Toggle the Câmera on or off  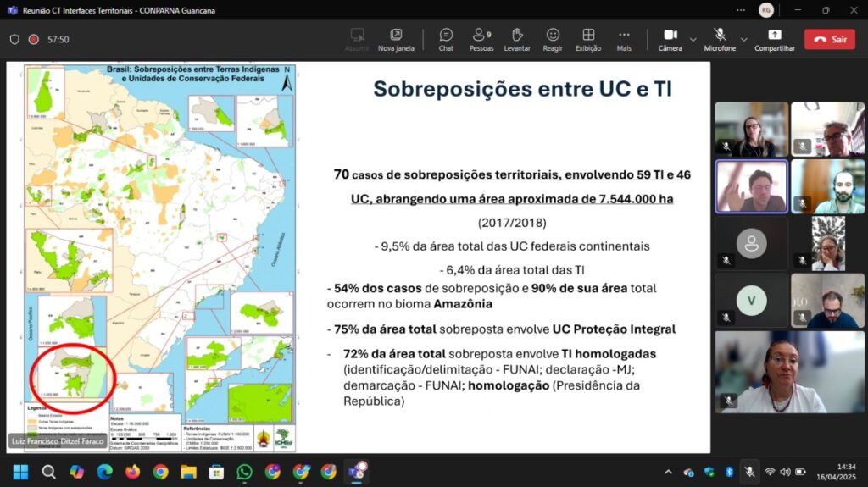(670, 39)
